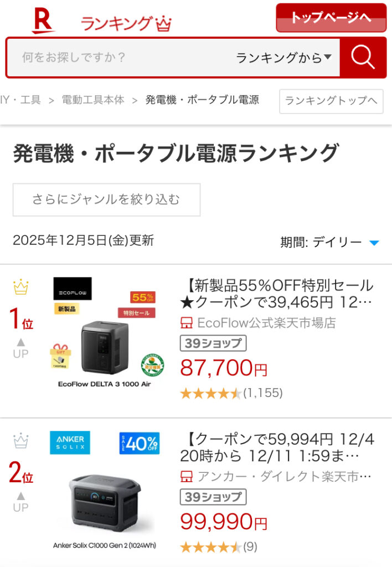Open the Anker Solix C1000 Gen 2 thumbnail
Screen dimensions: 392x567
105,490
